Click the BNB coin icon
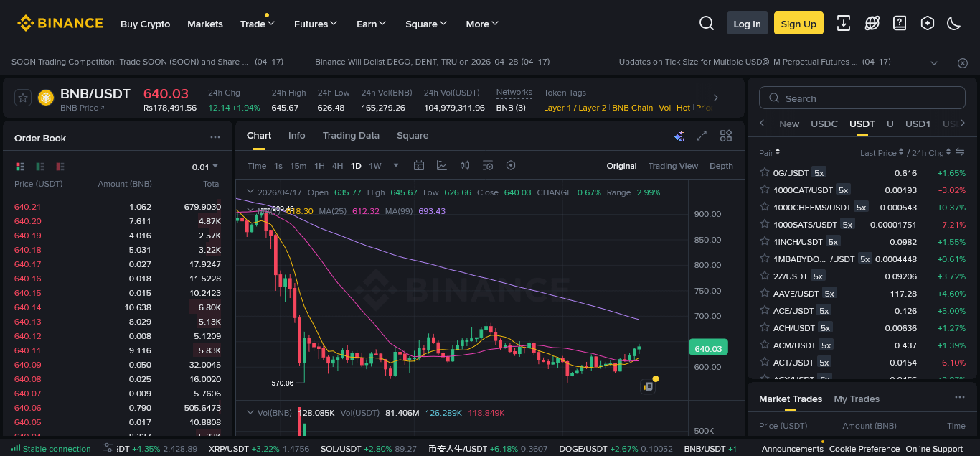Image resolution: width=980 pixels, height=456 pixels. 46,98
